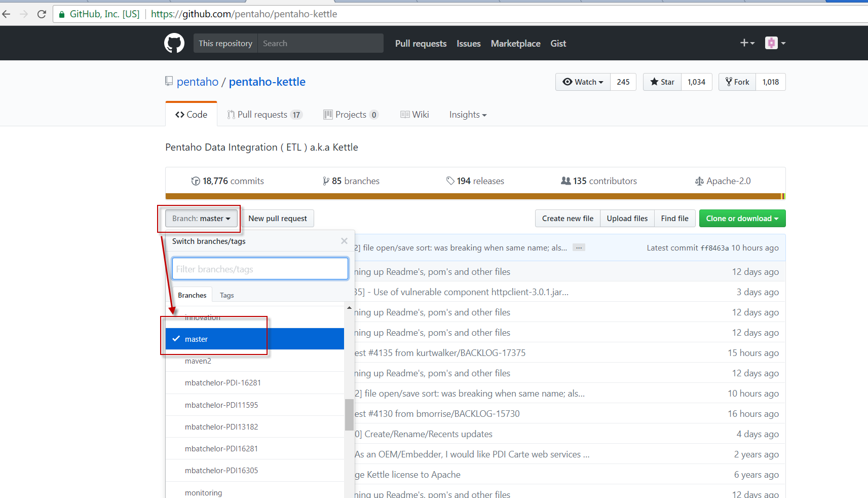Open the Branch: master dropdown
Image resolution: width=868 pixels, height=498 pixels.
tap(201, 219)
